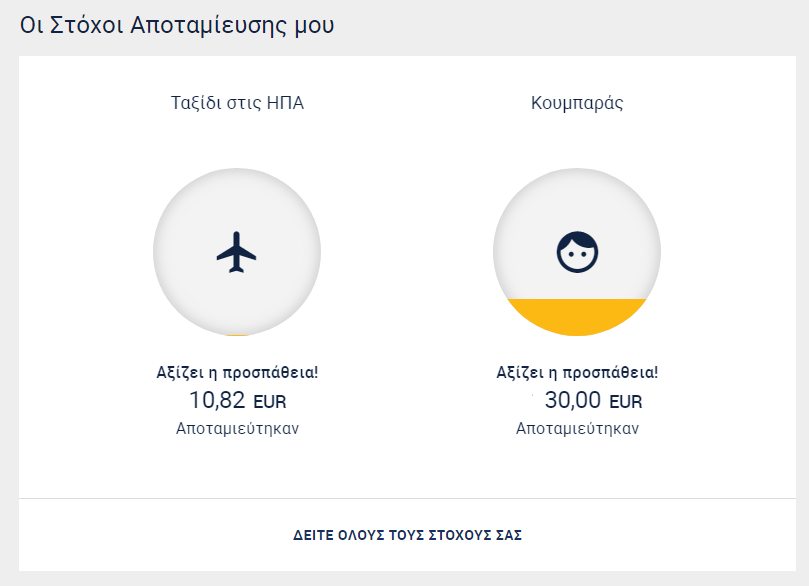Select the 30,00 EUR saved amount
Image resolution: width=809 pixels, height=586 pixels.
(x=593, y=400)
